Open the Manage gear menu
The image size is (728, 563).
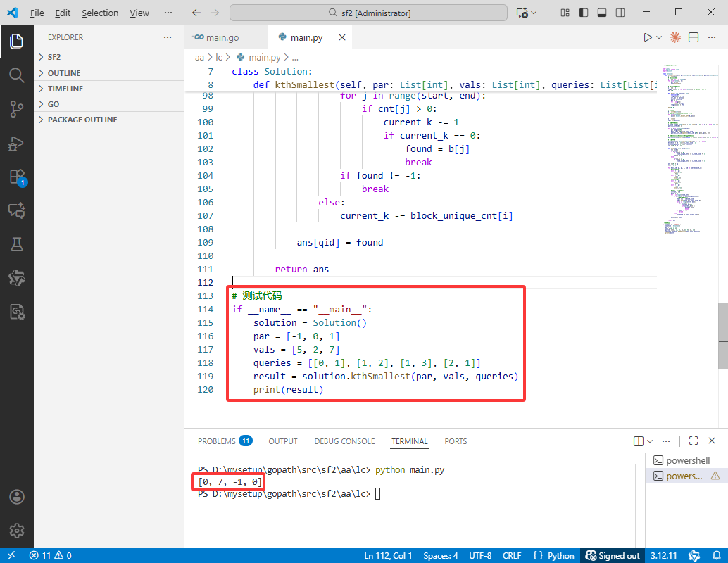pos(17,530)
